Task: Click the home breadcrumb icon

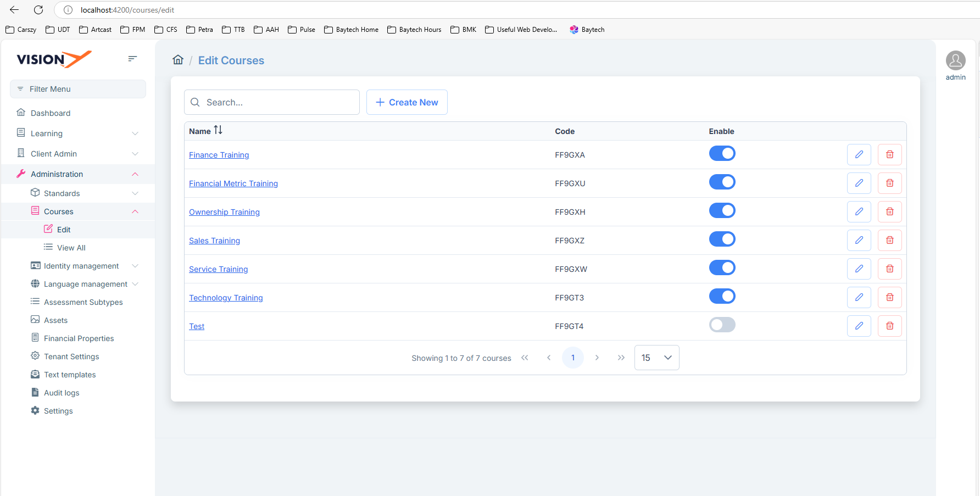Action: pos(178,60)
